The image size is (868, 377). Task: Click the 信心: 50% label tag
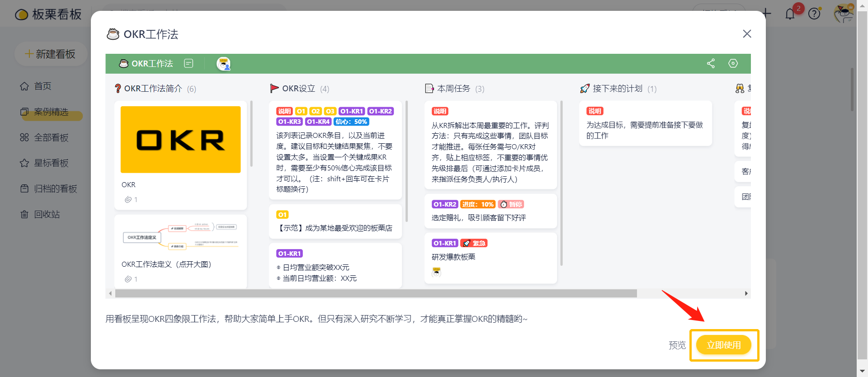tap(351, 122)
